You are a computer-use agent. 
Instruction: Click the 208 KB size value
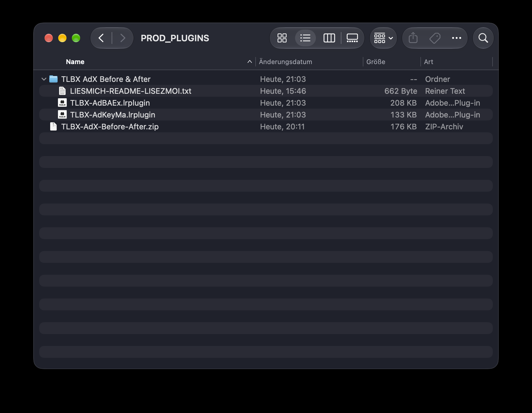coord(403,103)
